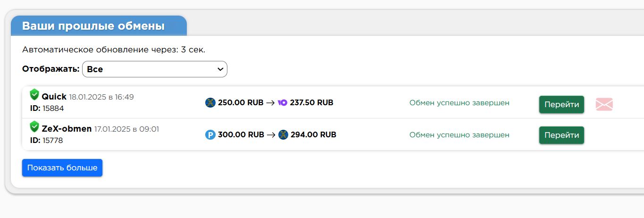Click the Показать больше button
This screenshot has width=644, height=218.
(62, 168)
